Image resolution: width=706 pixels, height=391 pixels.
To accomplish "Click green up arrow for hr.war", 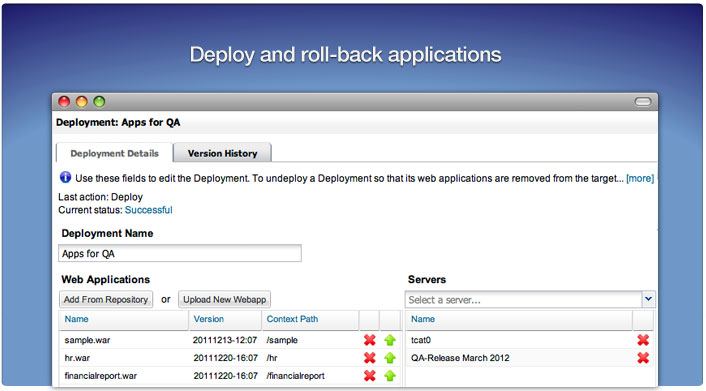I will (390, 358).
